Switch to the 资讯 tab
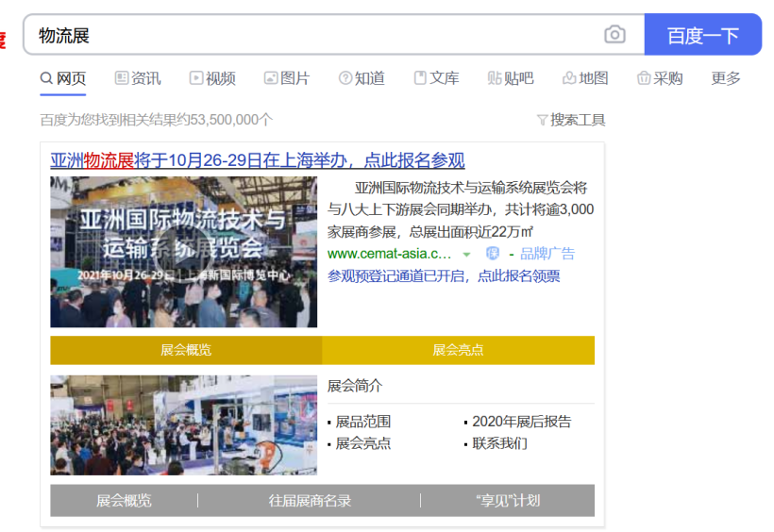The image size is (774, 532). [x=138, y=78]
